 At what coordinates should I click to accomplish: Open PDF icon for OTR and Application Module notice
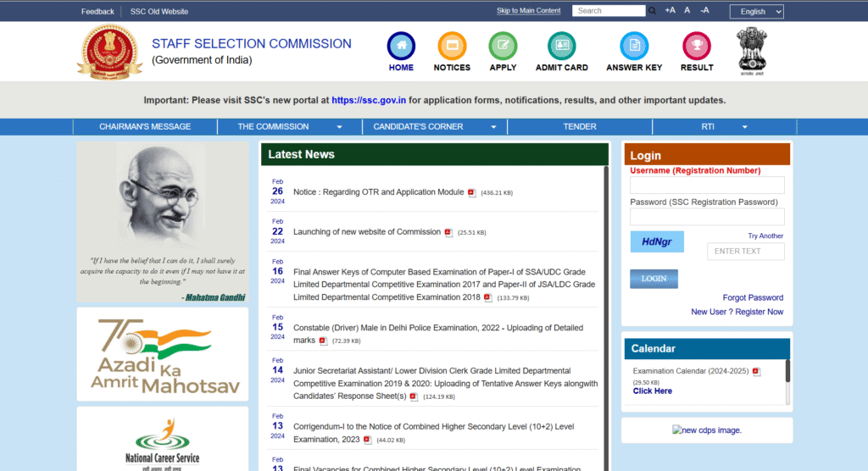tap(471, 192)
